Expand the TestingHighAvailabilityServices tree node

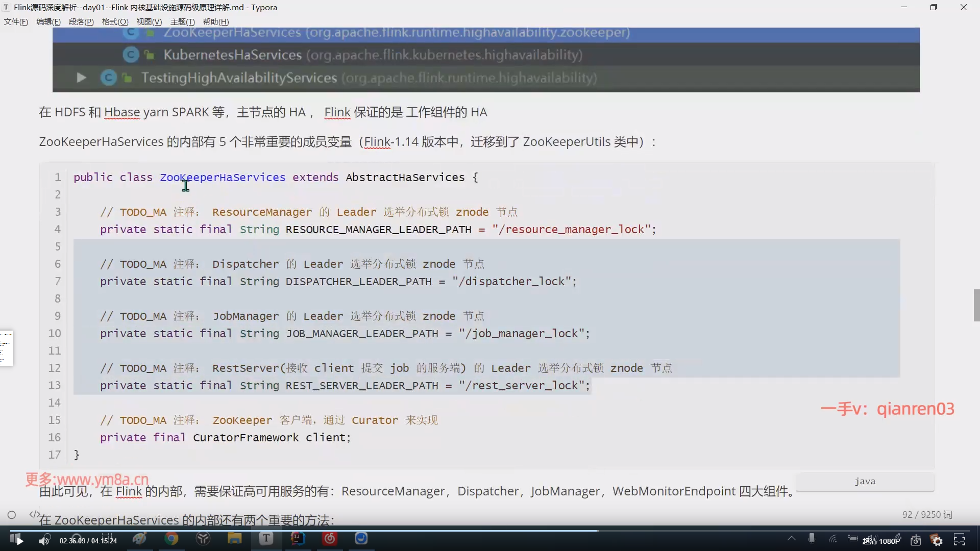coord(81,78)
